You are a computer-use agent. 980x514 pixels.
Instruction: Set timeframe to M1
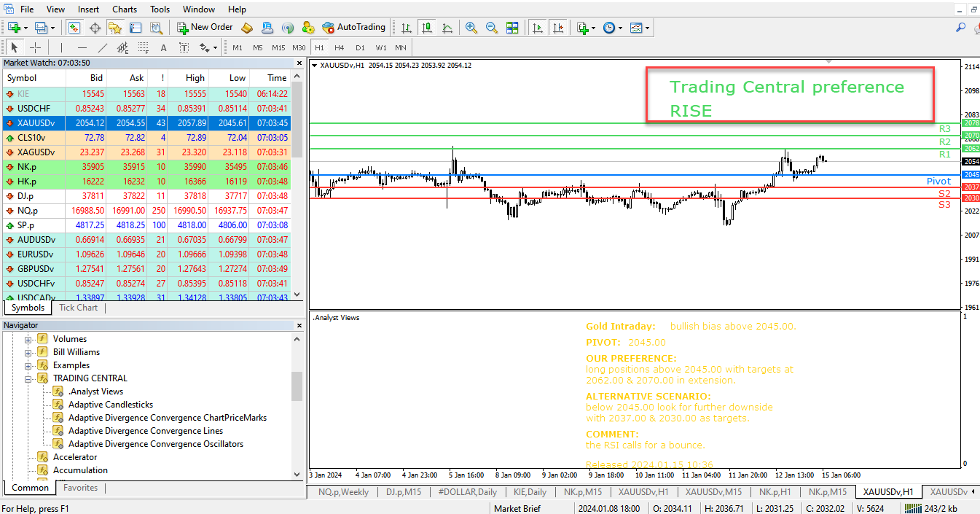[x=238, y=47]
